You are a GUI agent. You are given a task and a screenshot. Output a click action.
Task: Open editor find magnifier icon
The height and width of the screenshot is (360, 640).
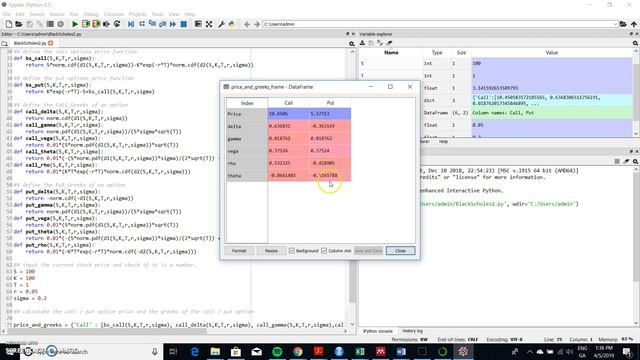pyautogui.click(x=351, y=44)
